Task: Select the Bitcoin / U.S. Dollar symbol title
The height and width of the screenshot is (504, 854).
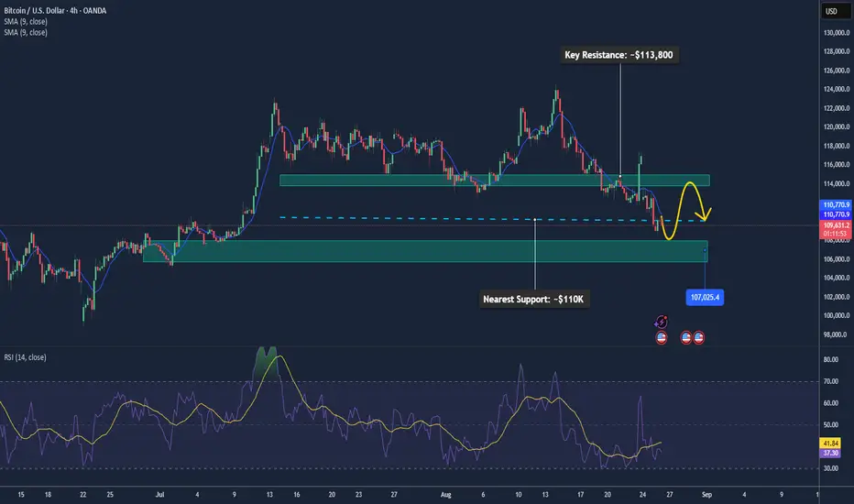Action: click(55, 10)
